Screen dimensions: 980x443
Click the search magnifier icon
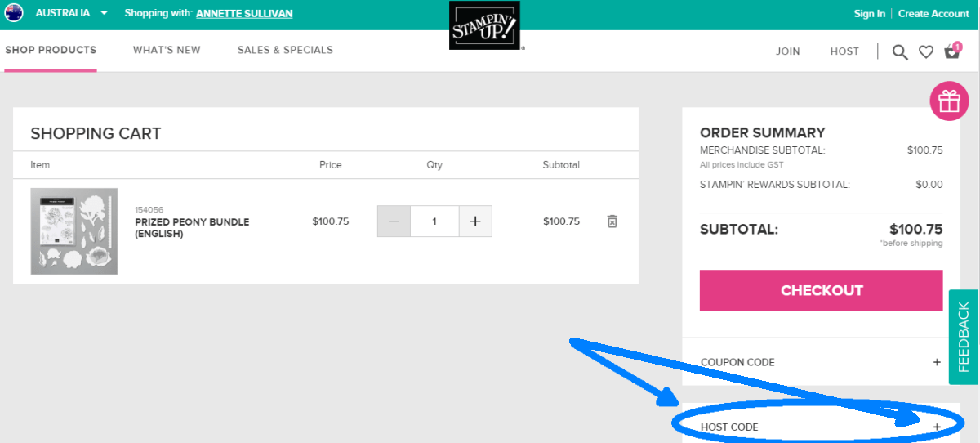pos(900,52)
